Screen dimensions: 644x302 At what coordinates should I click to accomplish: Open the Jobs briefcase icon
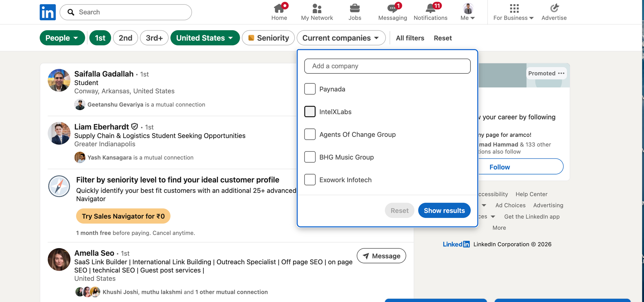point(355,8)
